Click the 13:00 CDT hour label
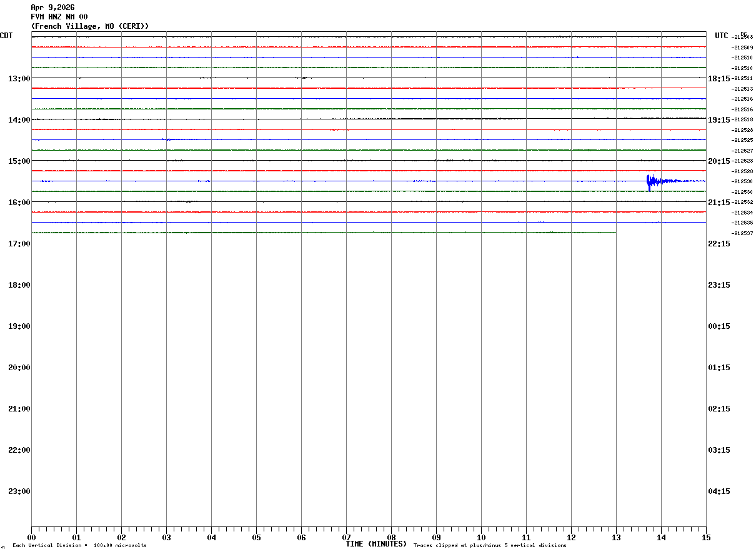This screenshot has height=554, width=756. click(19, 78)
